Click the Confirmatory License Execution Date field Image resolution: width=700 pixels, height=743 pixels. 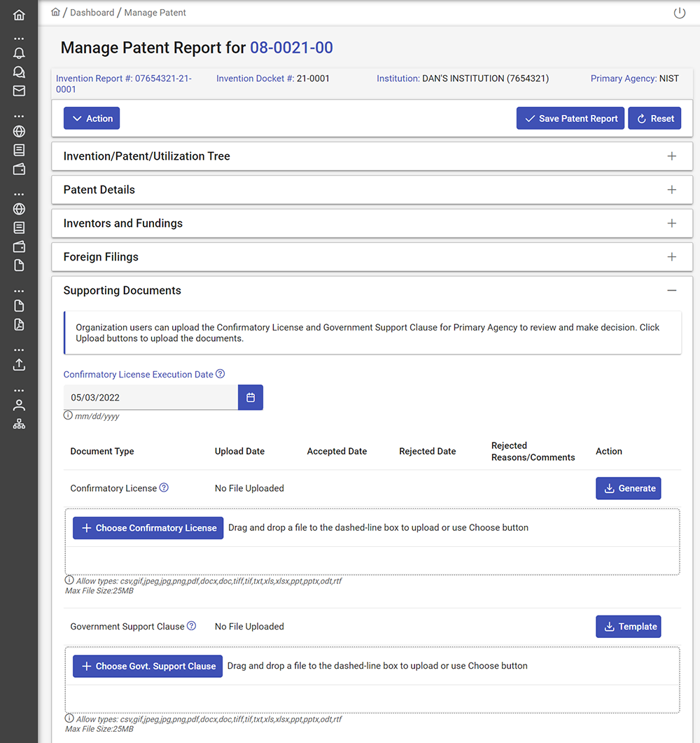point(150,398)
